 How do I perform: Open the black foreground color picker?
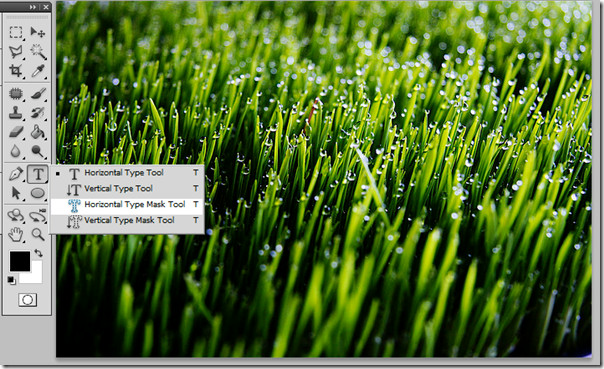[20, 261]
